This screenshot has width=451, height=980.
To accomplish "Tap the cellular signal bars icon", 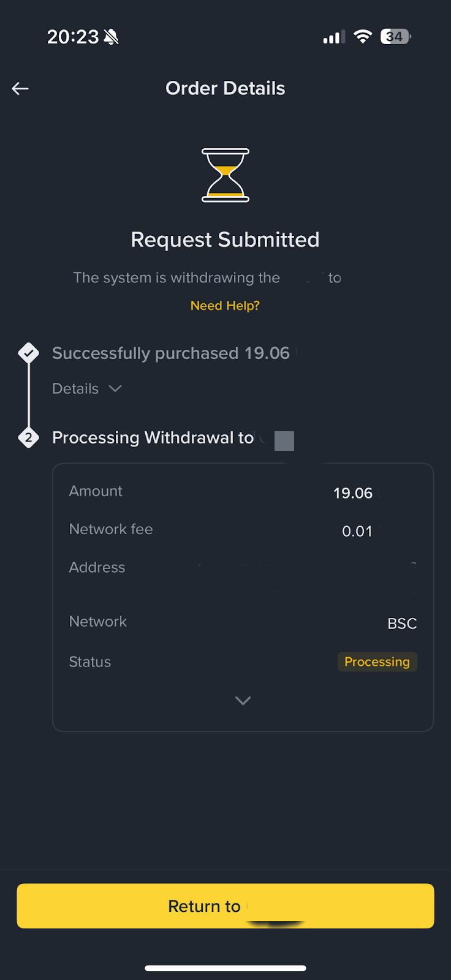I will pyautogui.click(x=334, y=37).
